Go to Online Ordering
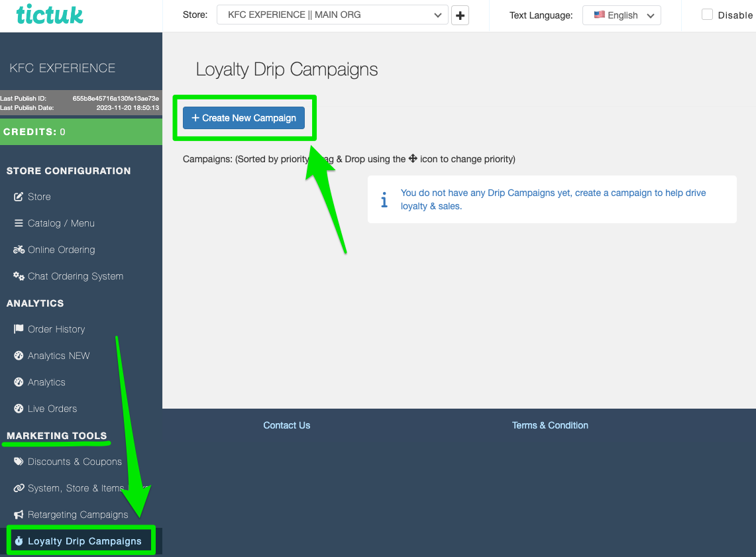This screenshot has height=557, width=756. [61, 250]
